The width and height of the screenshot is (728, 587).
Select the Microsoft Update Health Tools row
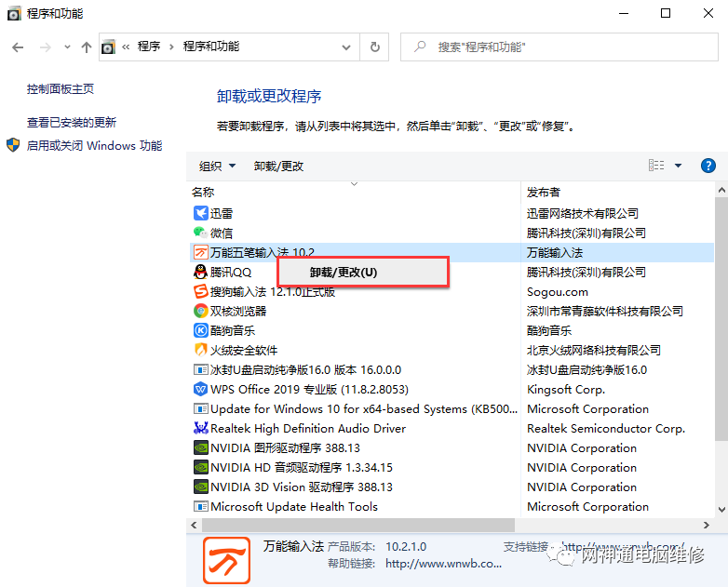[452, 506]
